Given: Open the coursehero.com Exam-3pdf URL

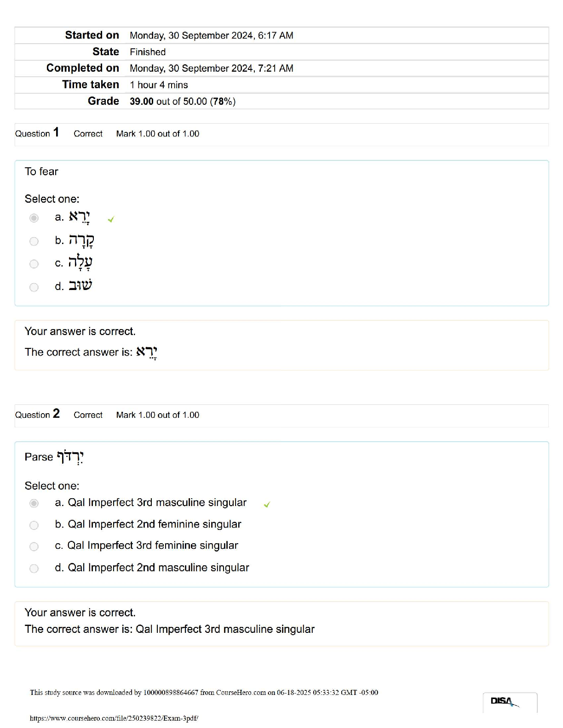Looking at the screenshot, I should pyautogui.click(x=114, y=718).
